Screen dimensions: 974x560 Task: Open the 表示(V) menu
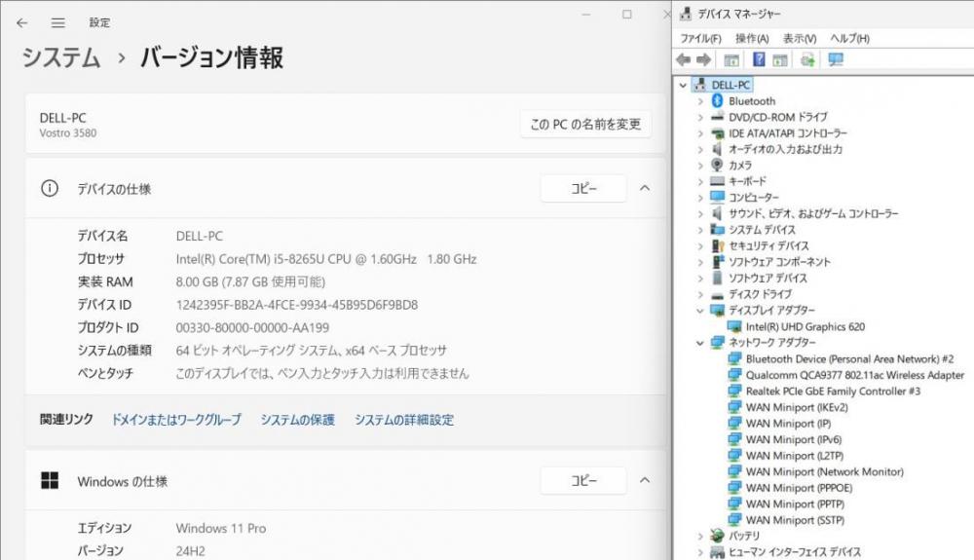(x=800, y=39)
